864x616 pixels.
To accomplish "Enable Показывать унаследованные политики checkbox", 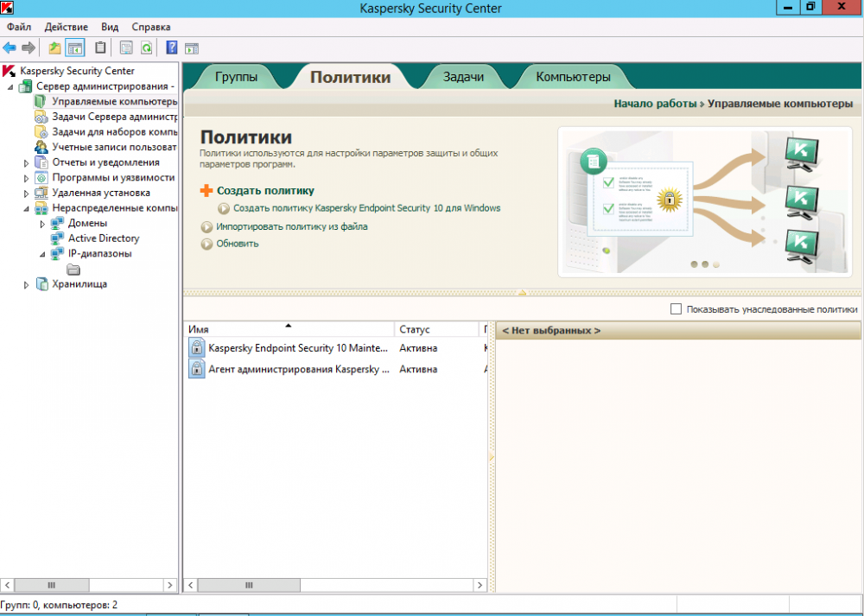I will tap(676, 309).
